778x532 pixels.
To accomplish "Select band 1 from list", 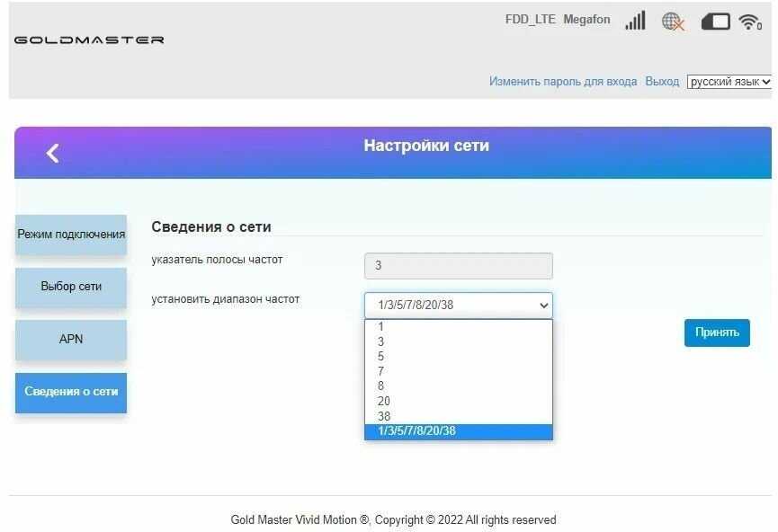I will click(381, 327).
